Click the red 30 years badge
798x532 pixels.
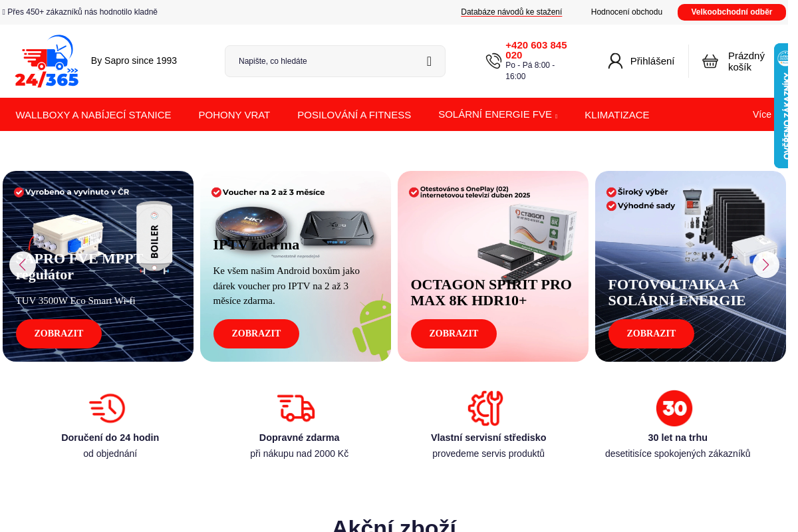click(674, 408)
